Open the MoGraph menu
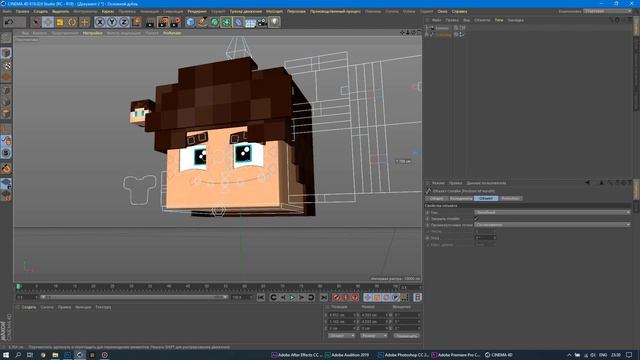The height and width of the screenshot is (360, 640). tap(274, 11)
